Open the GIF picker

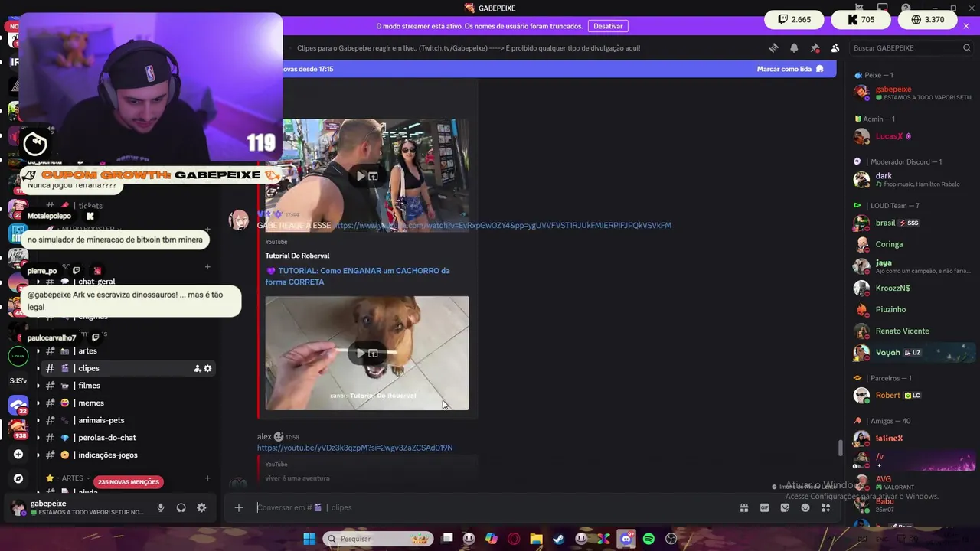(x=764, y=507)
